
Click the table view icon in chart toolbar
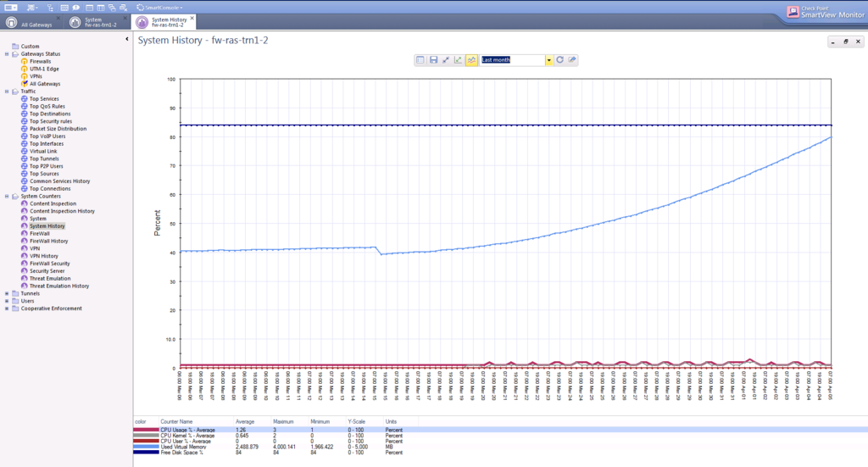[420, 60]
